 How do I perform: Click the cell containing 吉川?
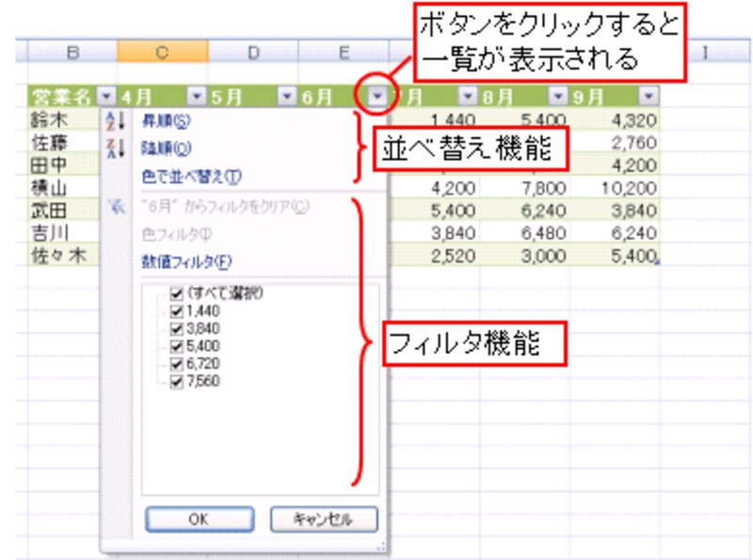coord(64,232)
